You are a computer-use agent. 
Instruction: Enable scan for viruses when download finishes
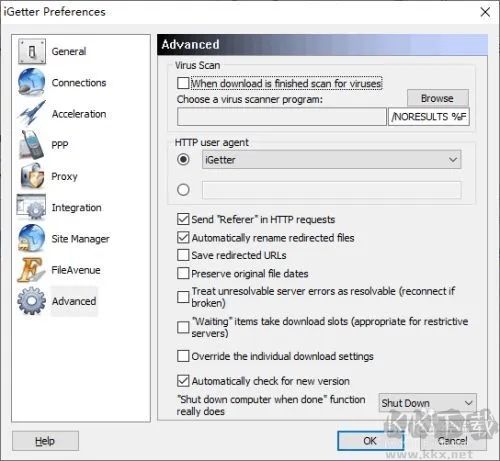[x=183, y=83]
